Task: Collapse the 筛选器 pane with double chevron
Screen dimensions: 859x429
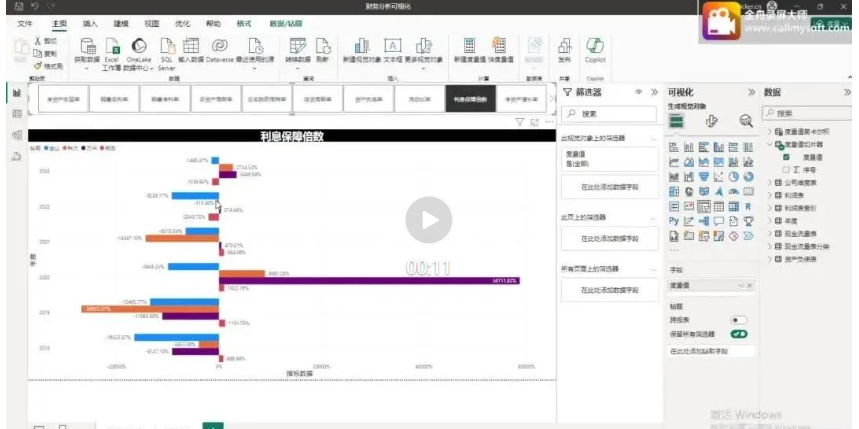Action: click(654, 93)
